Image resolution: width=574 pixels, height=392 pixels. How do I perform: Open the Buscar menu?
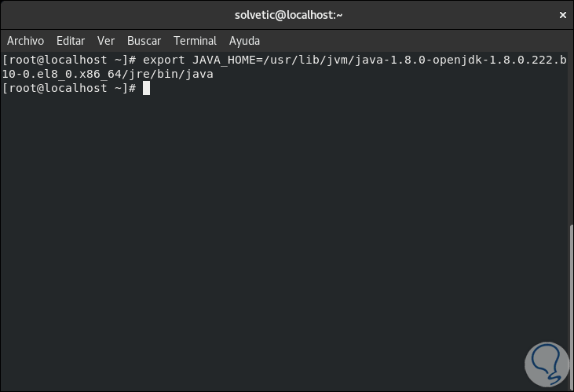point(144,41)
